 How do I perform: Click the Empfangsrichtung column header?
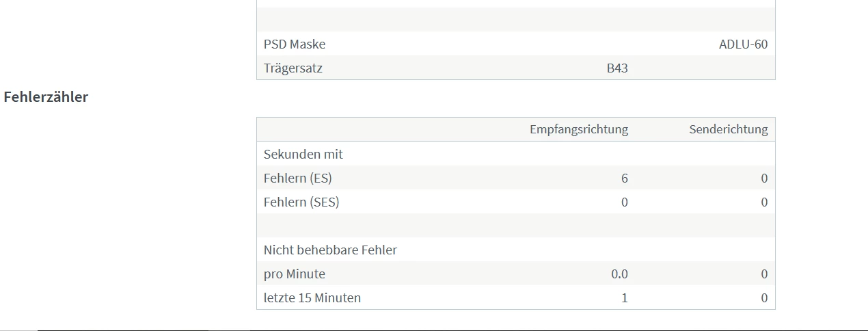(x=578, y=129)
